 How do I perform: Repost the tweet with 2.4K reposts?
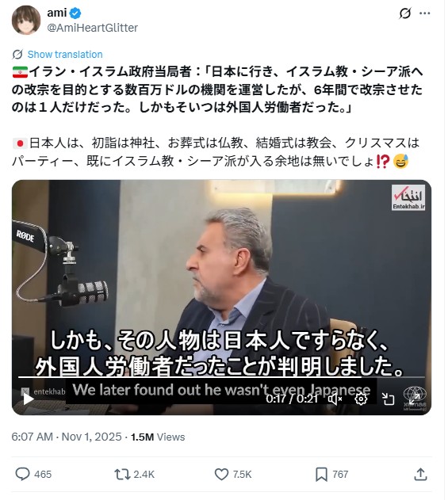123,475
